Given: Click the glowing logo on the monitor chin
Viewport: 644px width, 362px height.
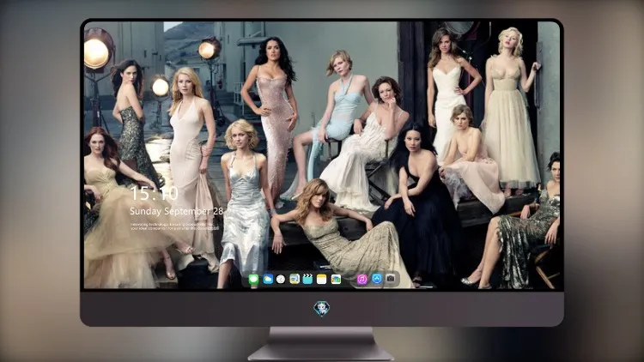Looking at the screenshot, I should point(322,308).
